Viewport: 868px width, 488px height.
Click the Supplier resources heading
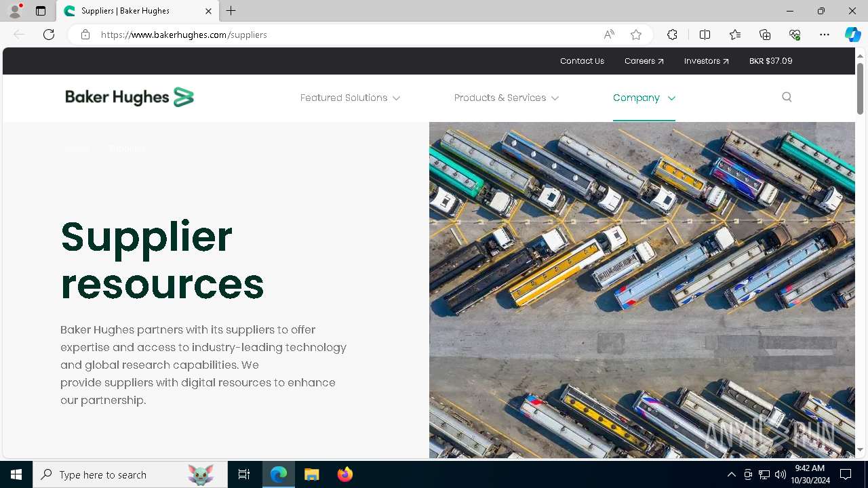(x=162, y=260)
